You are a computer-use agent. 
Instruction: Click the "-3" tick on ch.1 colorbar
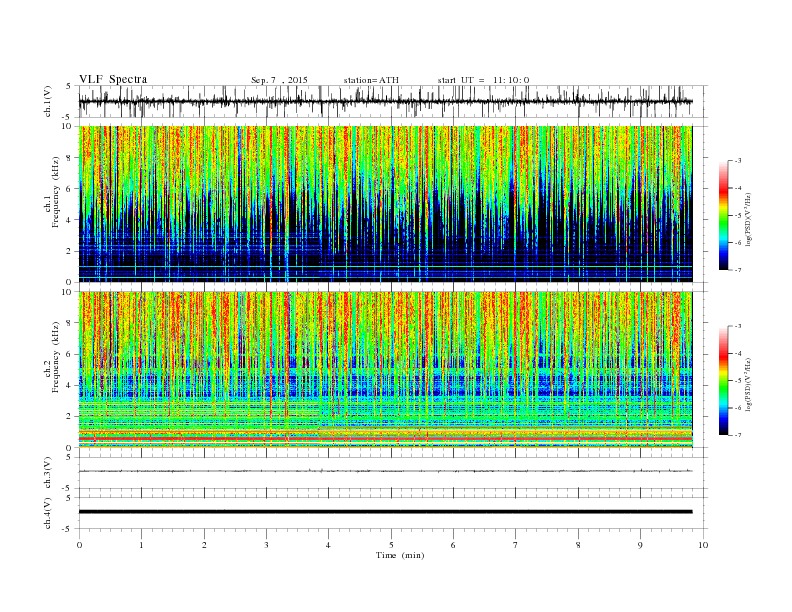click(738, 161)
